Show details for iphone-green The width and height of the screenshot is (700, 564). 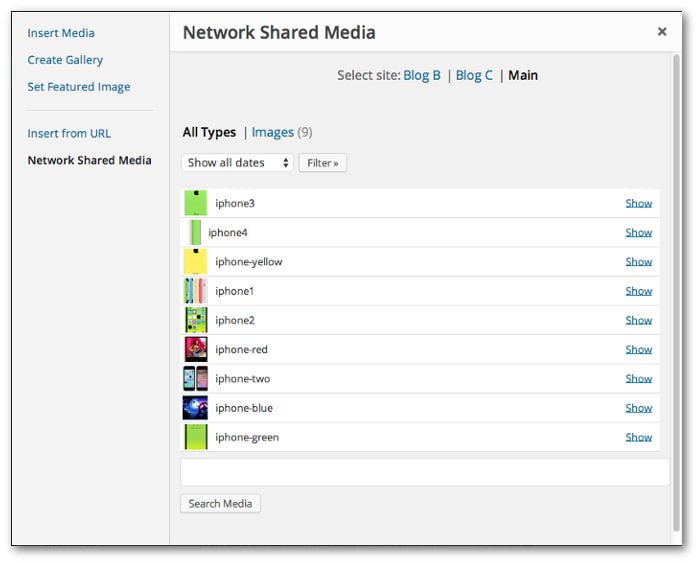point(639,437)
